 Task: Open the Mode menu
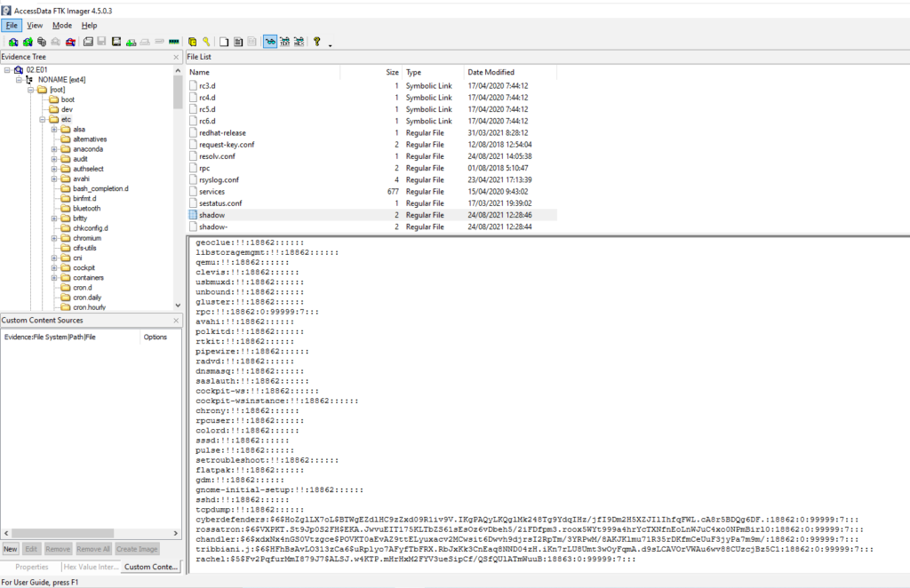tap(60, 25)
